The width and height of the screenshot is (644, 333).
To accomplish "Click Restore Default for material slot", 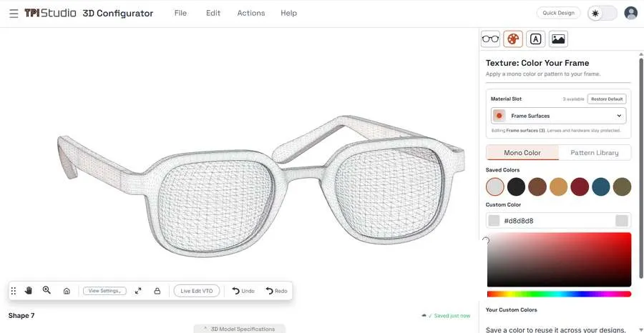I will coord(607,99).
